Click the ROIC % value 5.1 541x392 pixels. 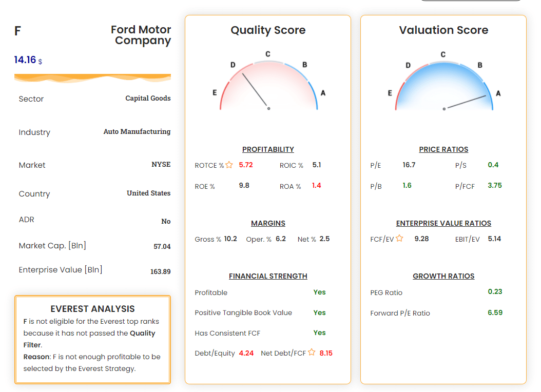[x=317, y=165]
